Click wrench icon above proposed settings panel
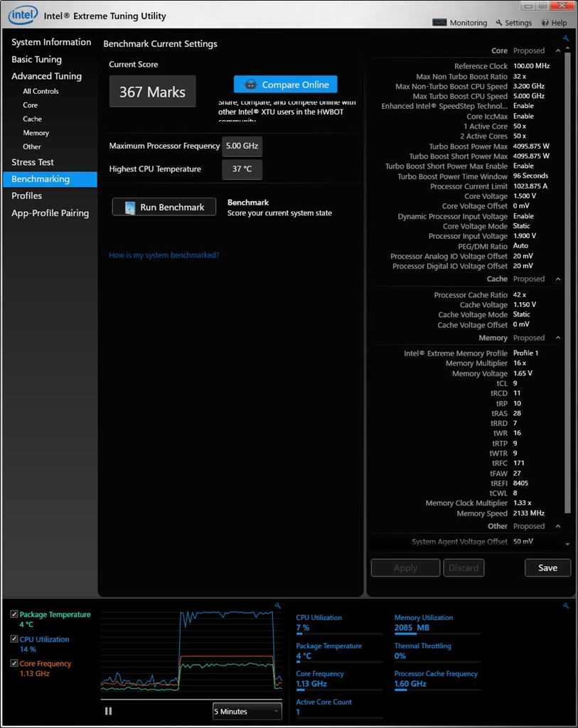 click(x=565, y=38)
